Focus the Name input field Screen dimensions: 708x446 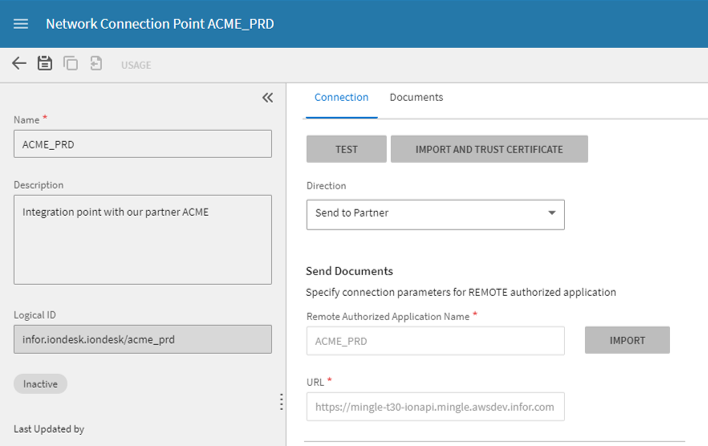pos(142,144)
